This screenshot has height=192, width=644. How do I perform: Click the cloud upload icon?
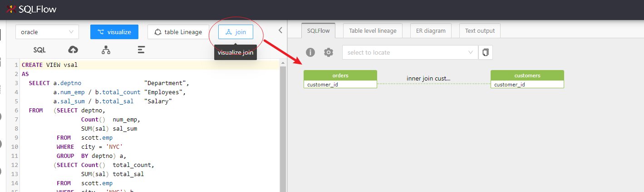point(73,50)
